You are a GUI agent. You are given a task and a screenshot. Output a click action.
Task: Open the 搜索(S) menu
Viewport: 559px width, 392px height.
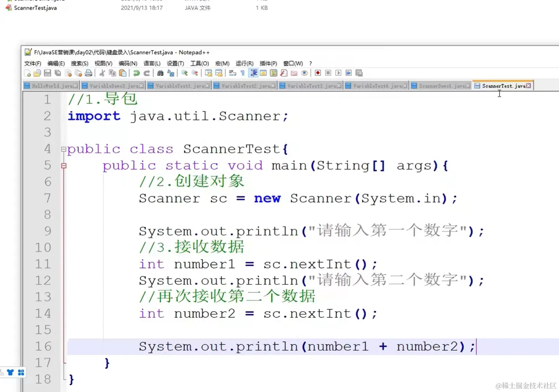[80, 64]
